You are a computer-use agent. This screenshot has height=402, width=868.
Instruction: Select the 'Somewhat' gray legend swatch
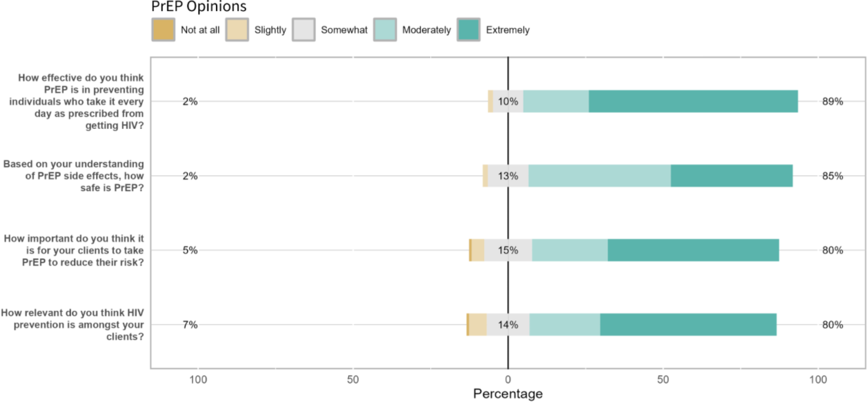(x=303, y=30)
